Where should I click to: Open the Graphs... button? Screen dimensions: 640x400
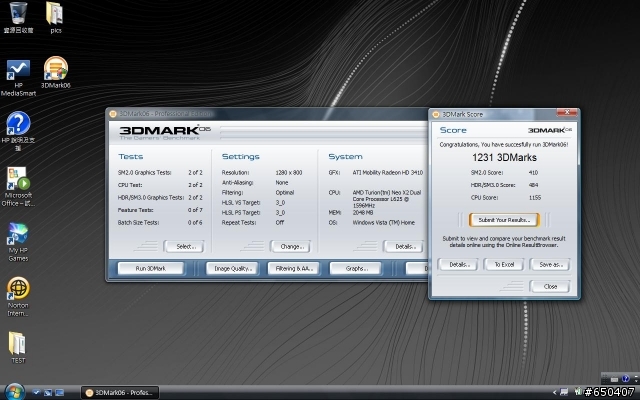coord(355,269)
